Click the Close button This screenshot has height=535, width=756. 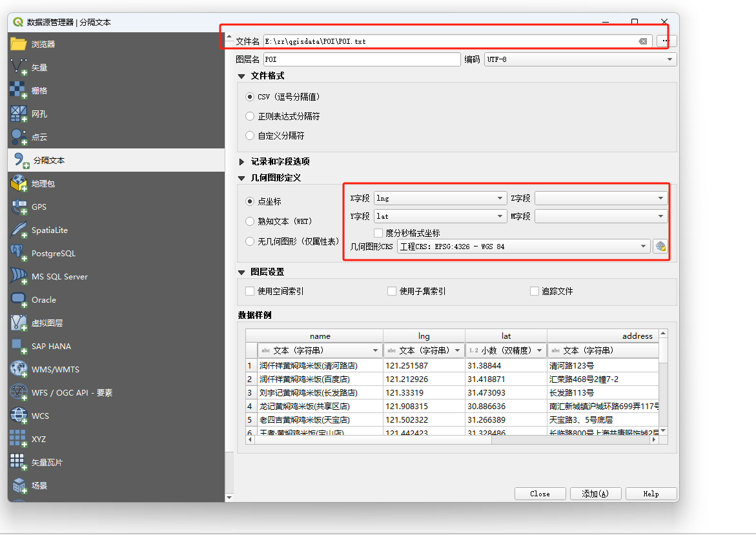pos(539,494)
